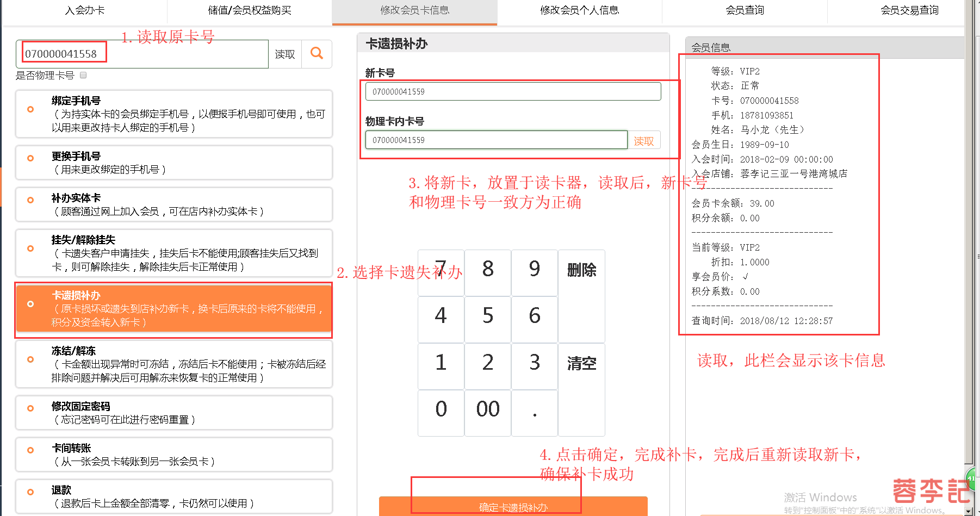Focus the original card number input field
The width and height of the screenshot is (980, 516).
tap(142, 54)
